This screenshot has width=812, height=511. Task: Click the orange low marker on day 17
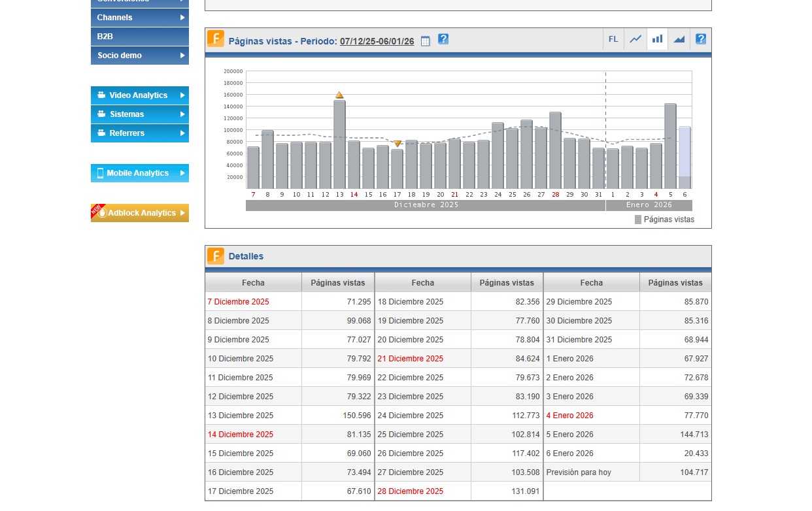click(397, 144)
